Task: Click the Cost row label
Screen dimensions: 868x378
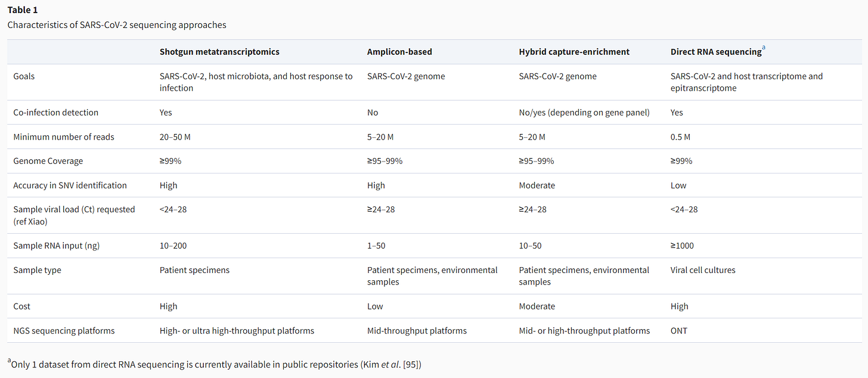Action: [21, 306]
